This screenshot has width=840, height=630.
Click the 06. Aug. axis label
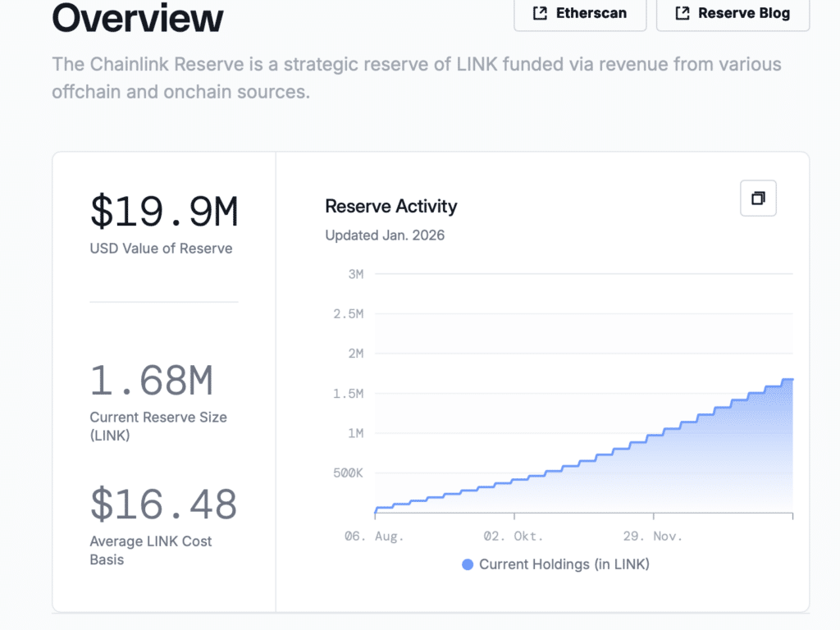click(x=374, y=536)
